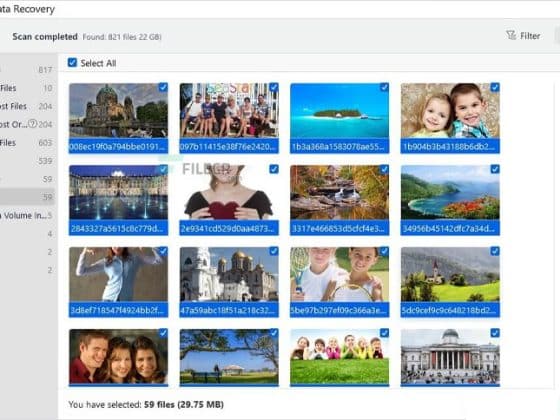Click the Scan completed status text
Viewport: 560px width, 420px height.
(x=45, y=36)
